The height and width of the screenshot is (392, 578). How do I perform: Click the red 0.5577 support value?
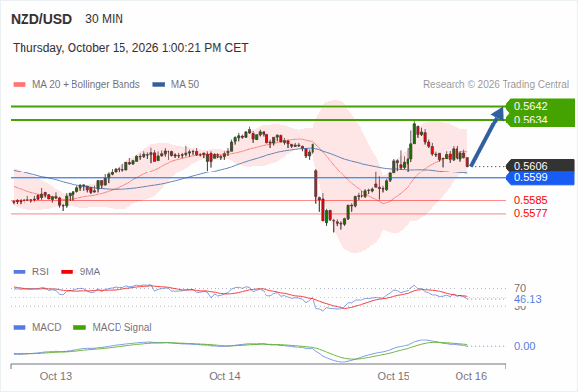pos(530,213)
